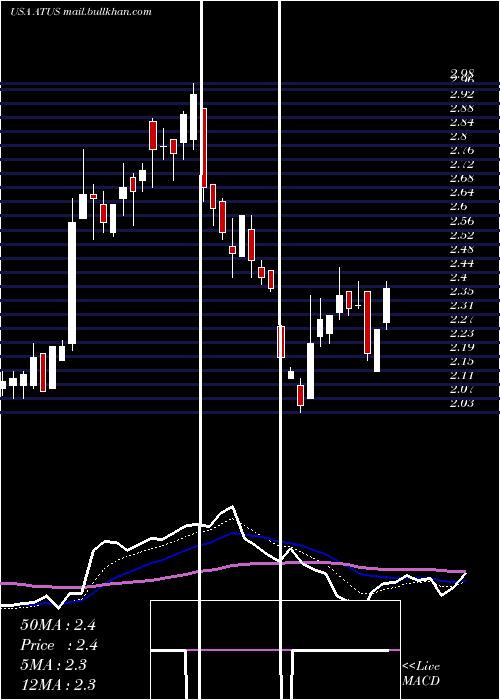Viewport: 500px width, 700px height.
Task: Click the 2.44 price axis label
Action: [462, 263]
